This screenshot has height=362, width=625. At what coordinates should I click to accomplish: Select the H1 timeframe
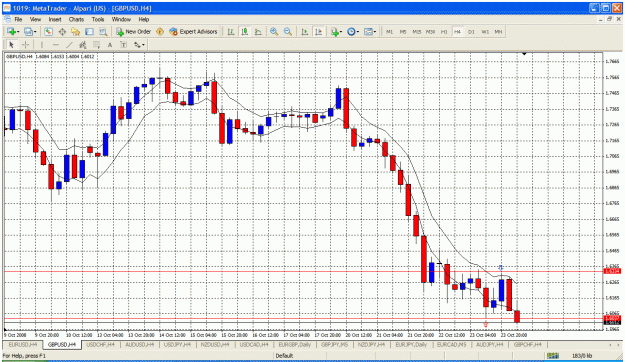point(444,31)
